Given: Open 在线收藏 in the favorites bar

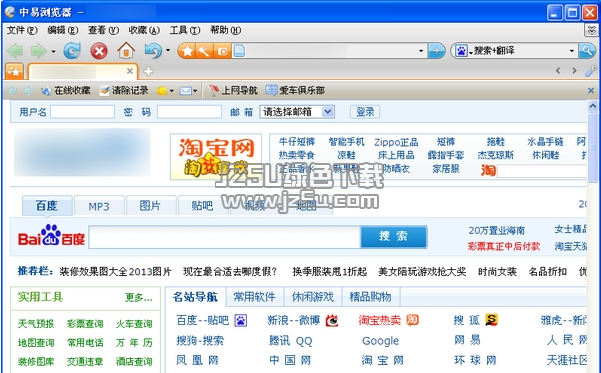Looking at the screenshot, I should coord(66,90).
